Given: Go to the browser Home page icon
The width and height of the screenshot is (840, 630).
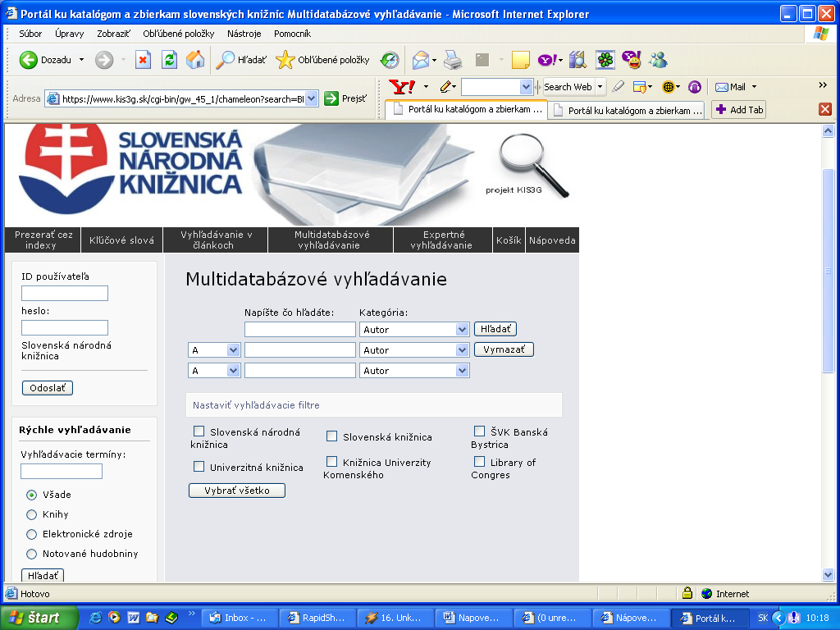Looking at the screenshot, I should (195, 60).
